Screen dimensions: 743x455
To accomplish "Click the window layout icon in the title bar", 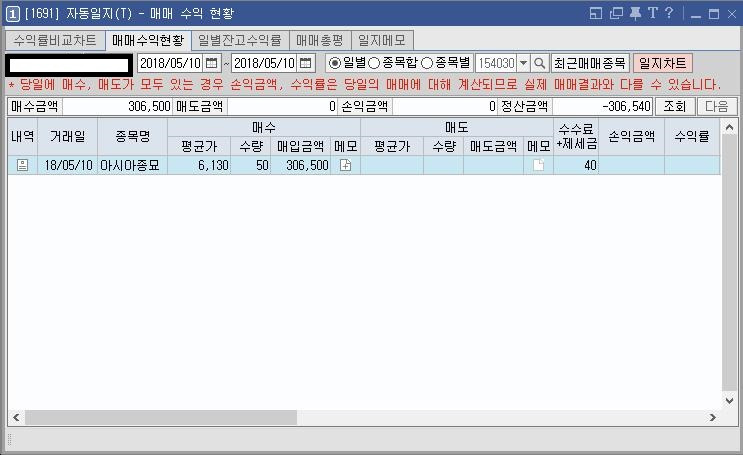I will [596, 13].
